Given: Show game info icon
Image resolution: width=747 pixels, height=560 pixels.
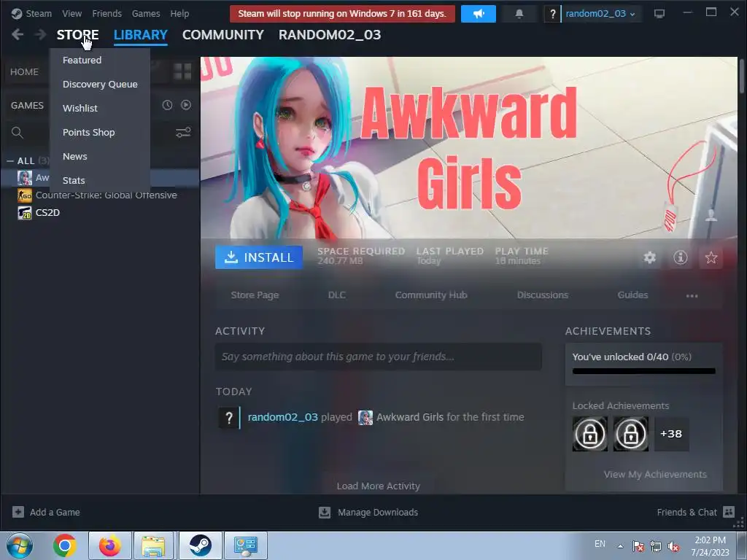Looking at the screenshot, I should 681,257.
